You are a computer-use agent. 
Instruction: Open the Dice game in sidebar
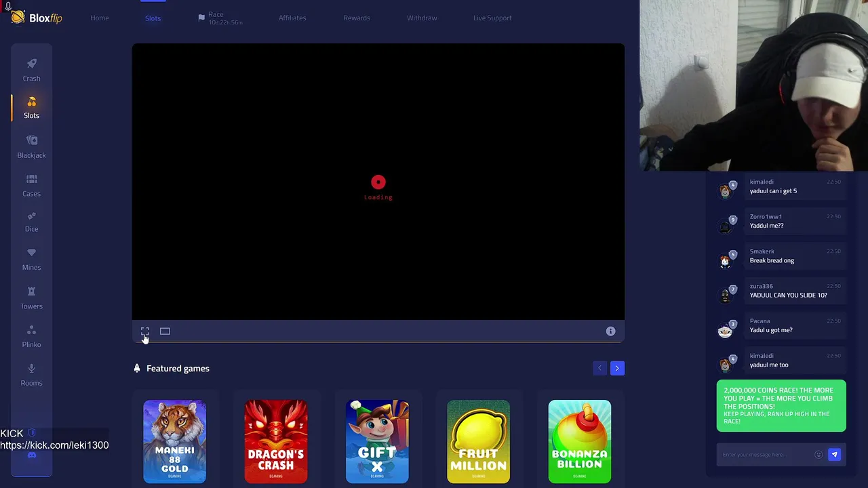pos(31,222)
